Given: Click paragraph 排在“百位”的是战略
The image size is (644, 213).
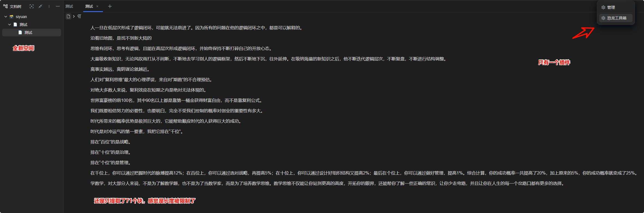Looking at the screenshot, I should pyautogui.click(x=111, y=142).
